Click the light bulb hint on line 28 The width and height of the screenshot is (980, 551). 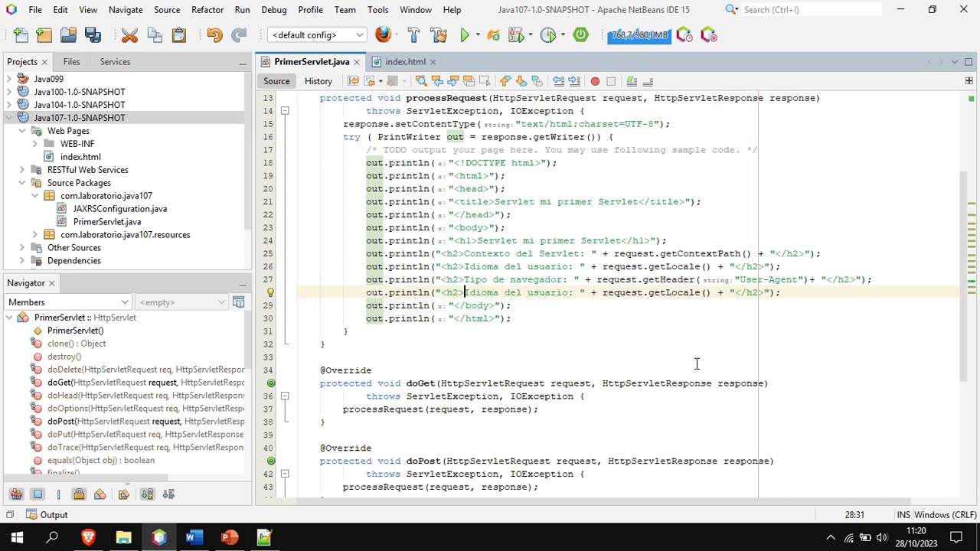[x=270, y=292]
